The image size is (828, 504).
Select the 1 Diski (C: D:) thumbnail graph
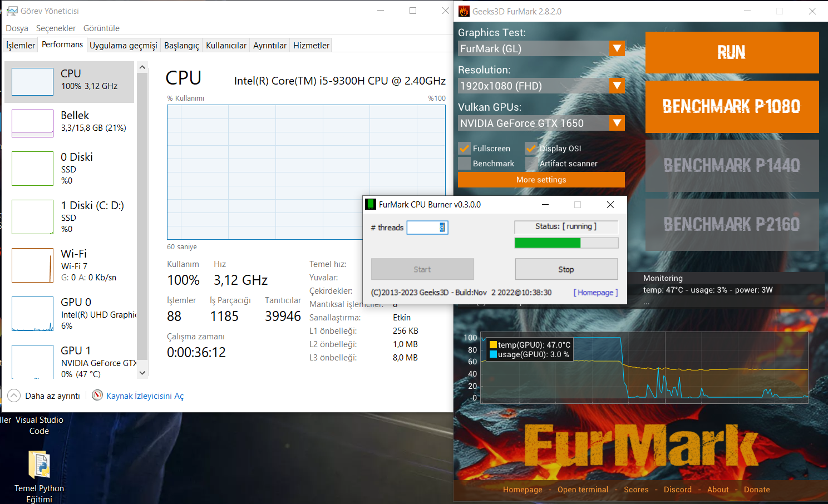click(32, 217)
